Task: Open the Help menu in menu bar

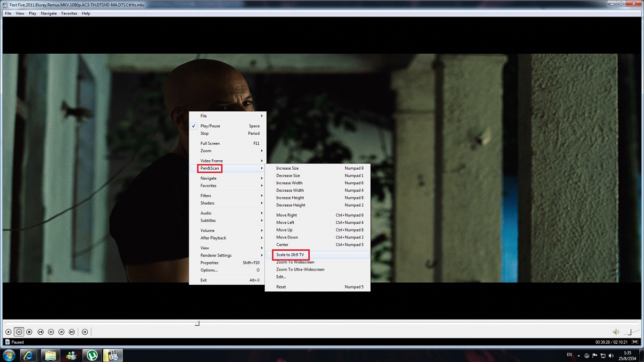Action: point(86,13)
